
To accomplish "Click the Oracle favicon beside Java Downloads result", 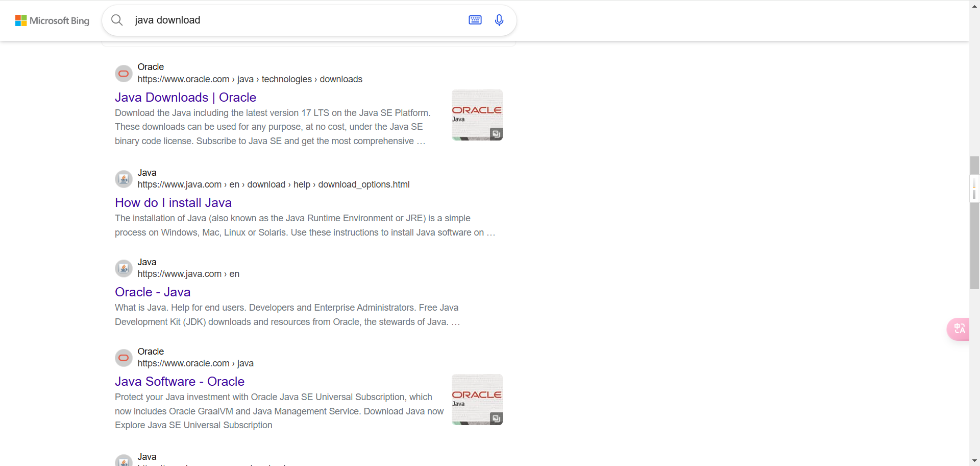I will 124,74.
